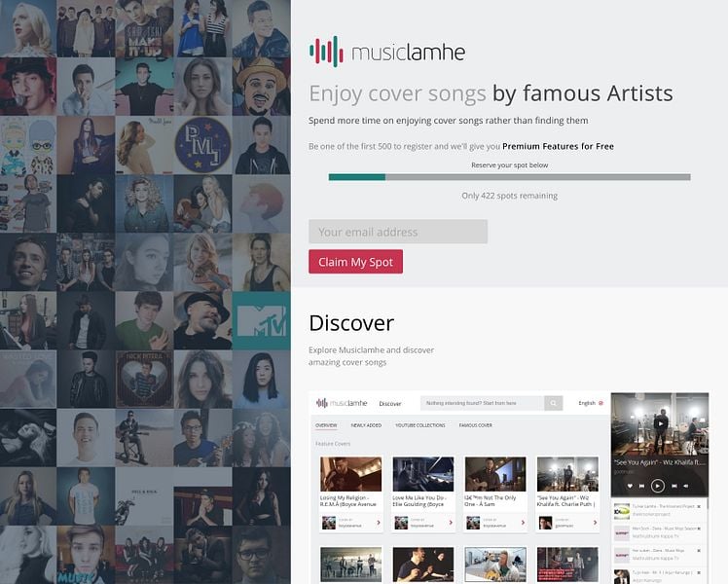Open the English language selector

[591, 403]
